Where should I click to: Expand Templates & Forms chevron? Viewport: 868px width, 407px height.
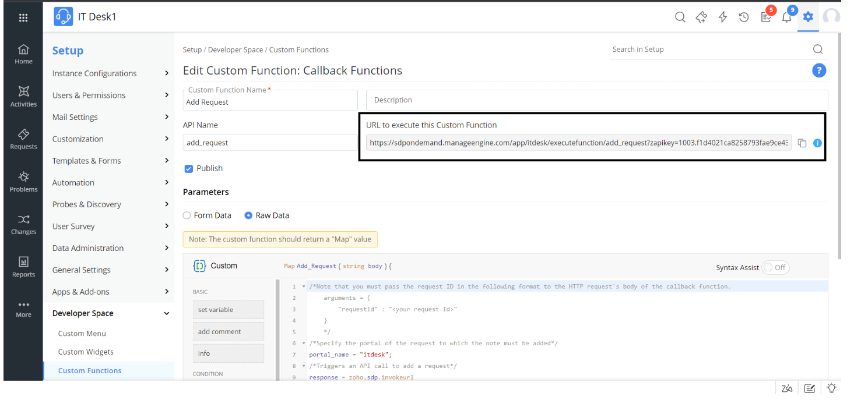tap(167, 161)
